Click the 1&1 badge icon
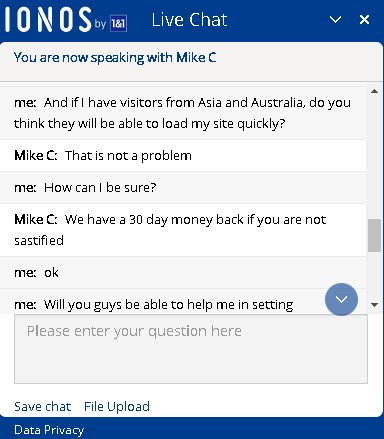 118,23
